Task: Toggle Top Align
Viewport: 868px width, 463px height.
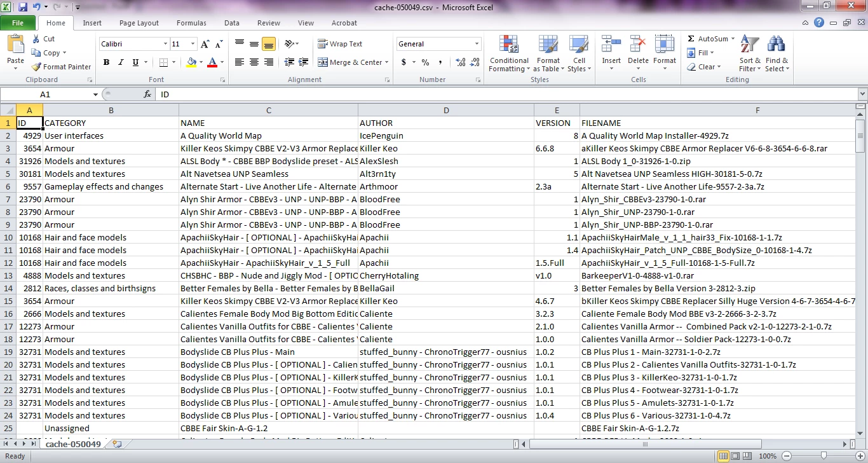Action: (x=240, y=44)
